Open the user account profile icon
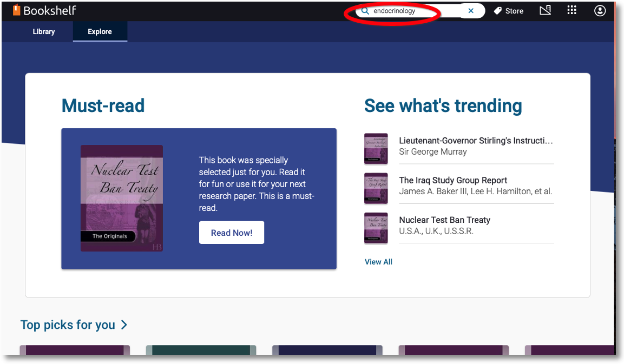 pos(600,10)
